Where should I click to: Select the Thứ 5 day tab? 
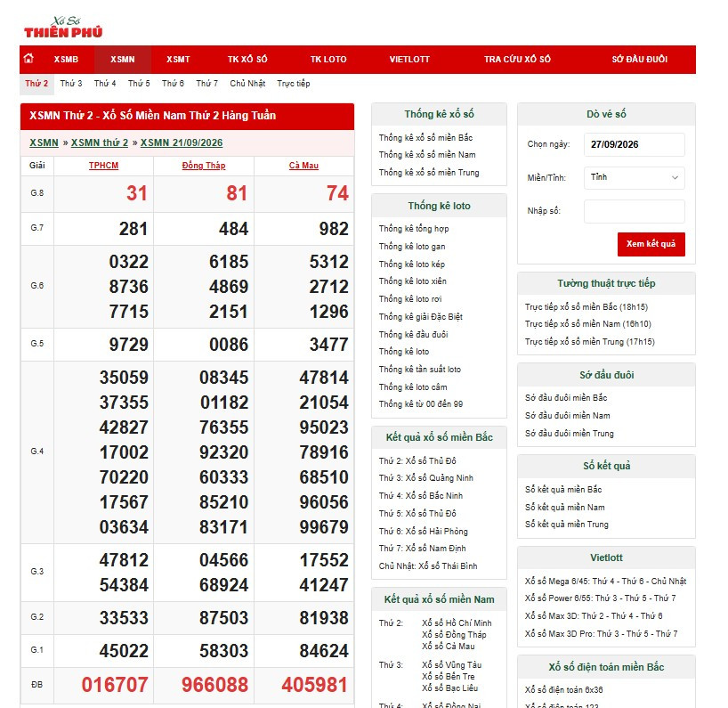[139, 84]
